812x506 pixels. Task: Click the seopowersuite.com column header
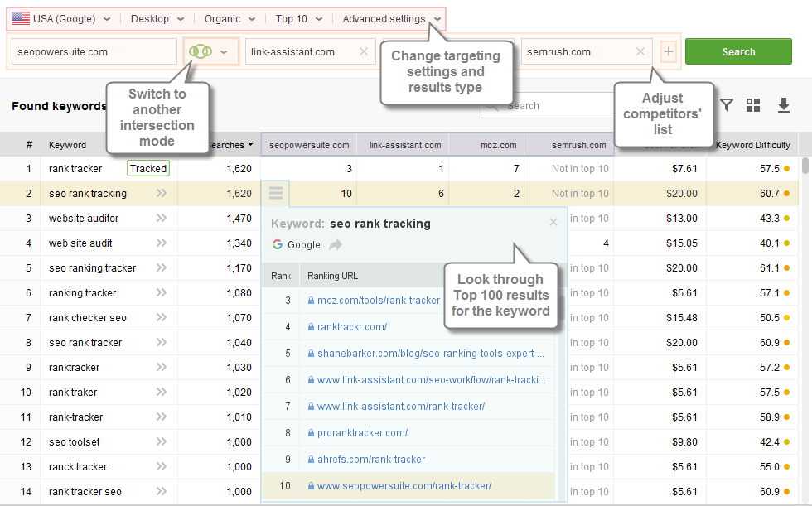[309, 145]
